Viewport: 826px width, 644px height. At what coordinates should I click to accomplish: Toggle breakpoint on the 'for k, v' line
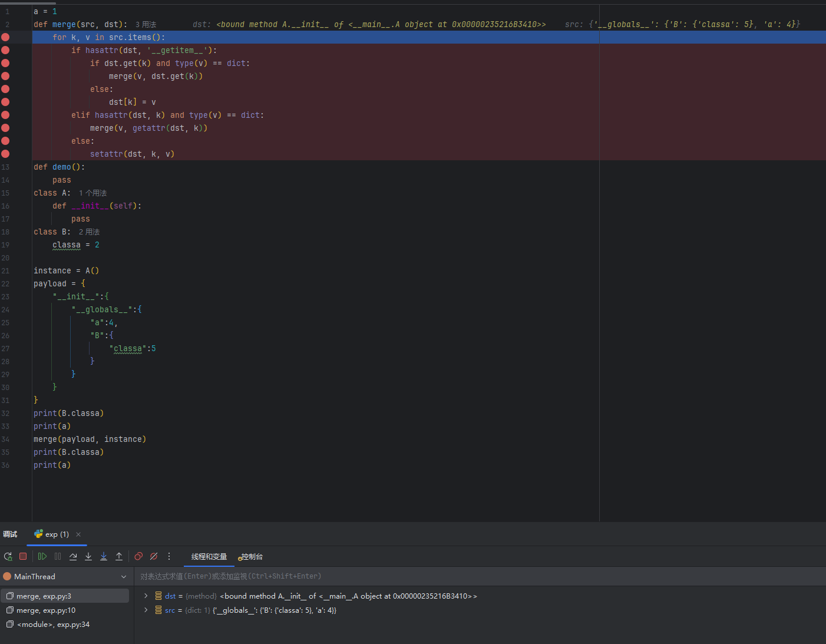click(5, 37)
